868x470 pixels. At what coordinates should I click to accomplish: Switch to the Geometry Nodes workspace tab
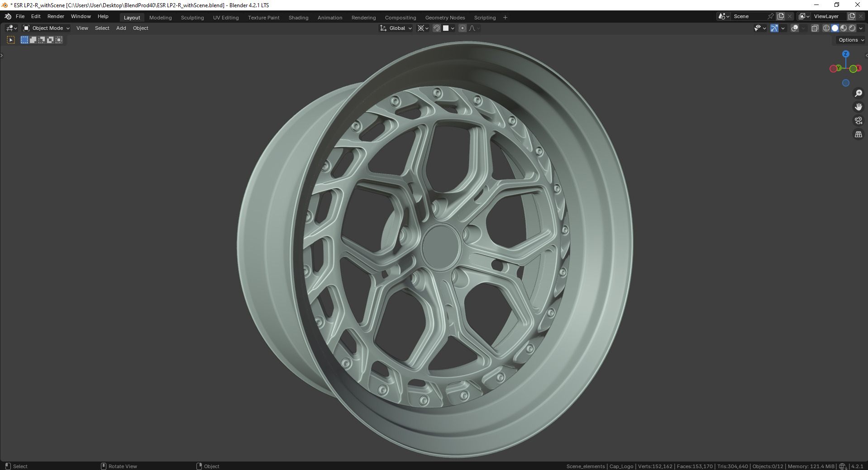pyautogui.click(x=445, y=18)
